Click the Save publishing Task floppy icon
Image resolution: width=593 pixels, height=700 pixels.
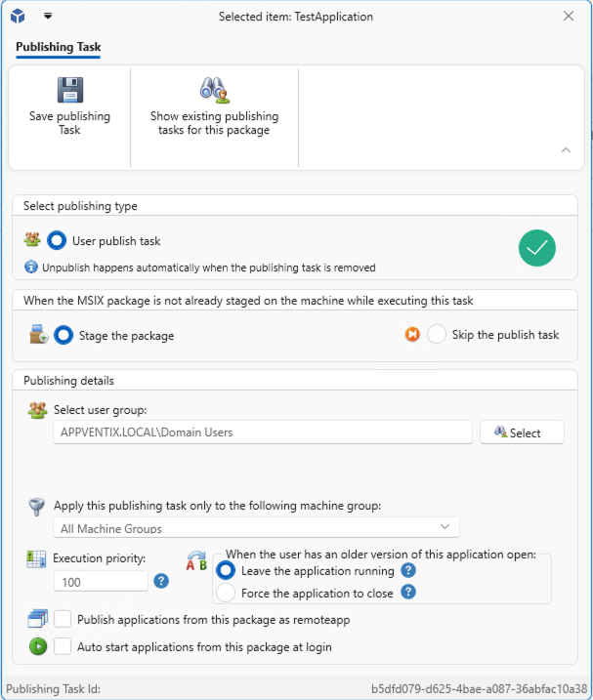69,91
